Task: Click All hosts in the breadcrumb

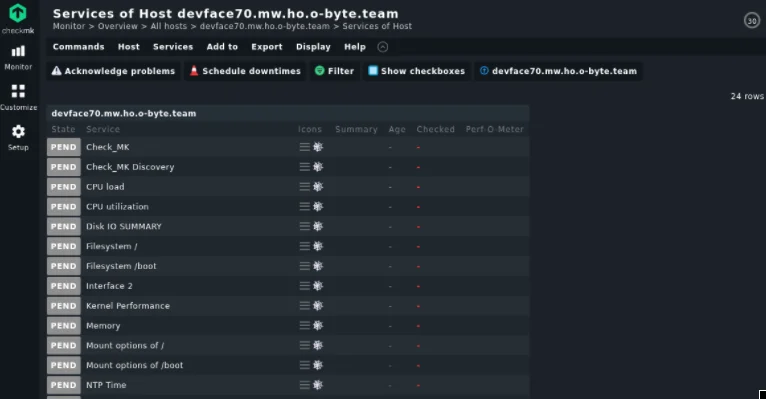Action: 169,26
